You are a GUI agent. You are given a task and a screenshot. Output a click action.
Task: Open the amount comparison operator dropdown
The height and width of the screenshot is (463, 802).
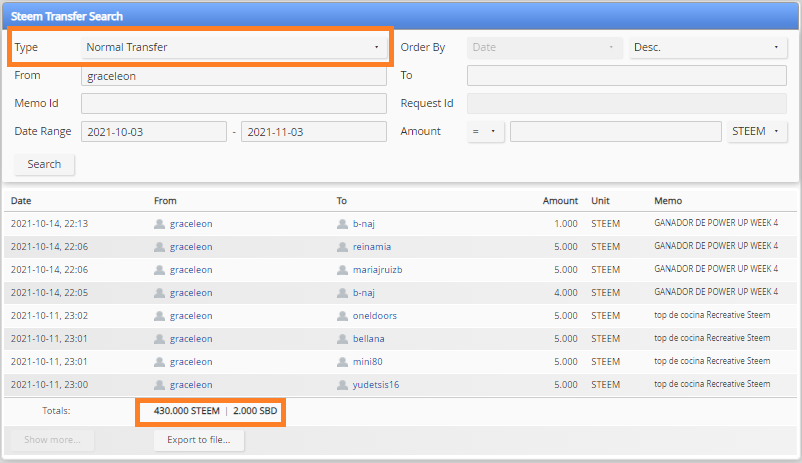tap(485, 131)
